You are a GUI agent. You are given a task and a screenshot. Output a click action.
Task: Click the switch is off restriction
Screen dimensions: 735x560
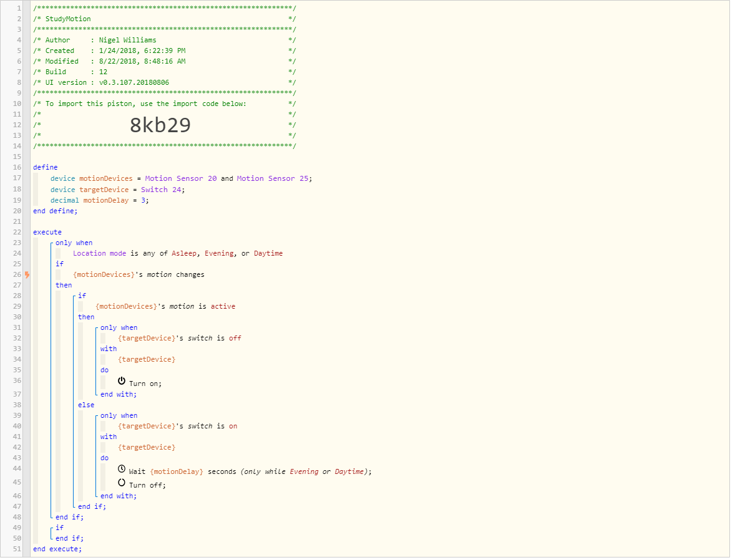pyautogui.click(x=180, y=339)
